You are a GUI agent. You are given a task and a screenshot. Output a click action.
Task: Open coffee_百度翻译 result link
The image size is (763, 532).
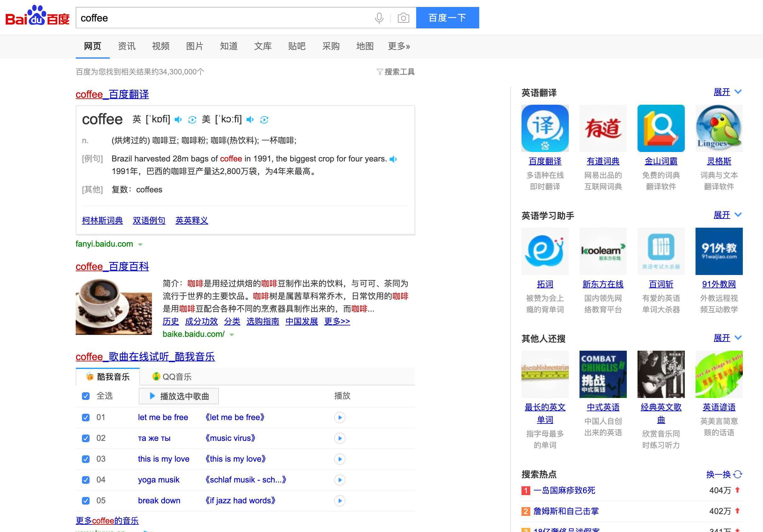point(112,94)
